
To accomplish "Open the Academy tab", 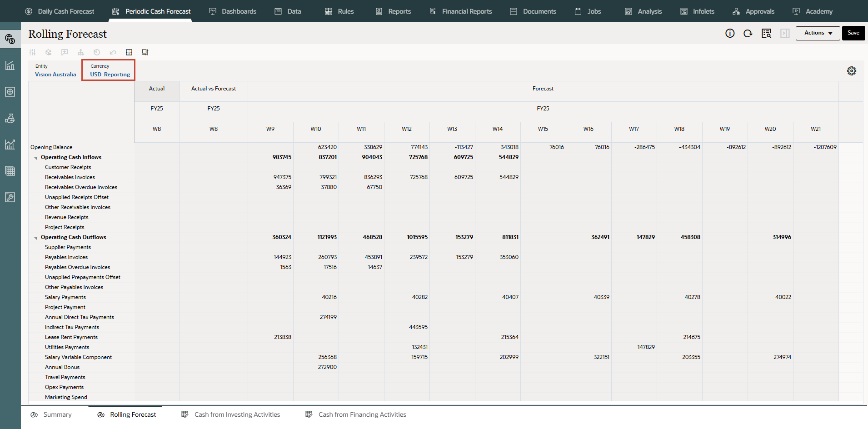I will [813, 11].
